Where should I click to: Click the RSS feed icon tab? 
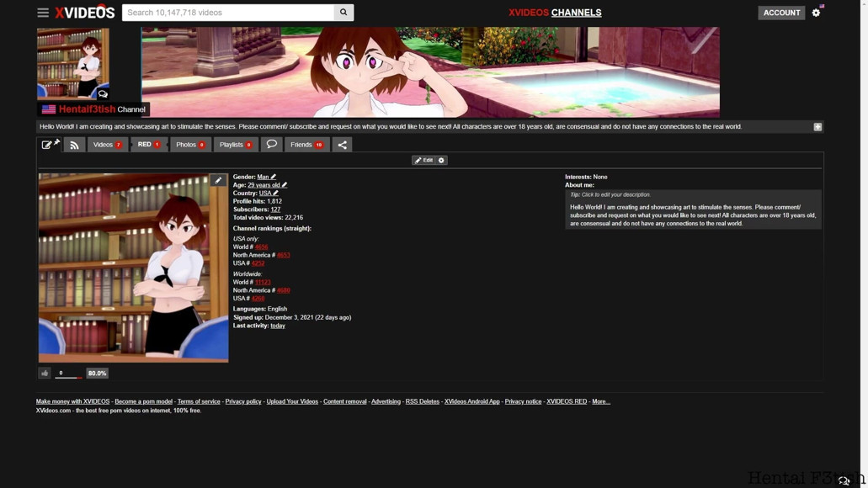tap(74, 145)
